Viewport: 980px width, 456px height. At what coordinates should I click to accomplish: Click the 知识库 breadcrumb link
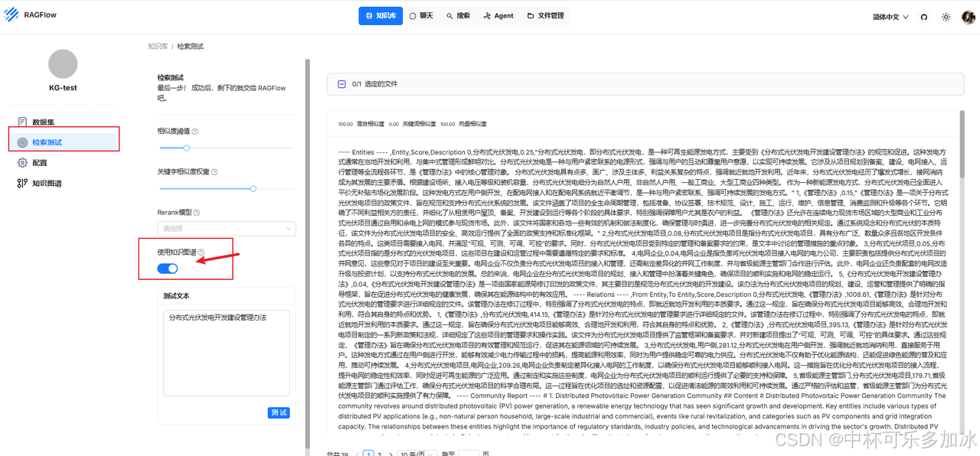(157, 47)
